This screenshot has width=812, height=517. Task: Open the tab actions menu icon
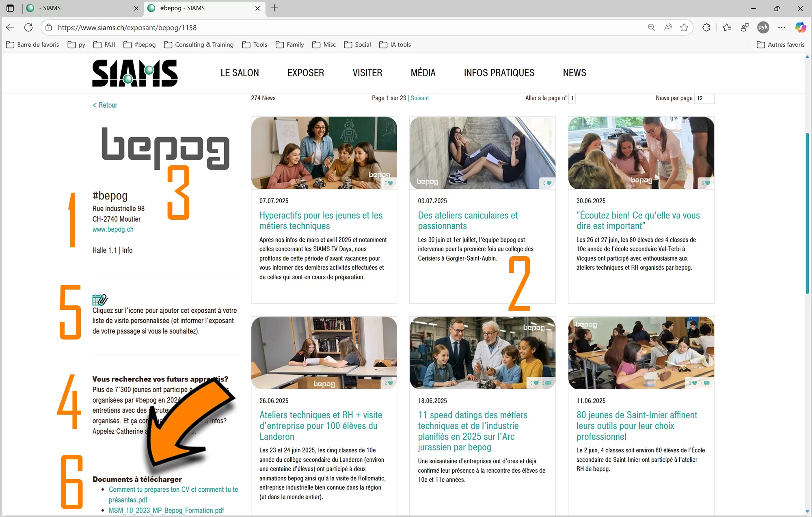[x=10, y=8]
